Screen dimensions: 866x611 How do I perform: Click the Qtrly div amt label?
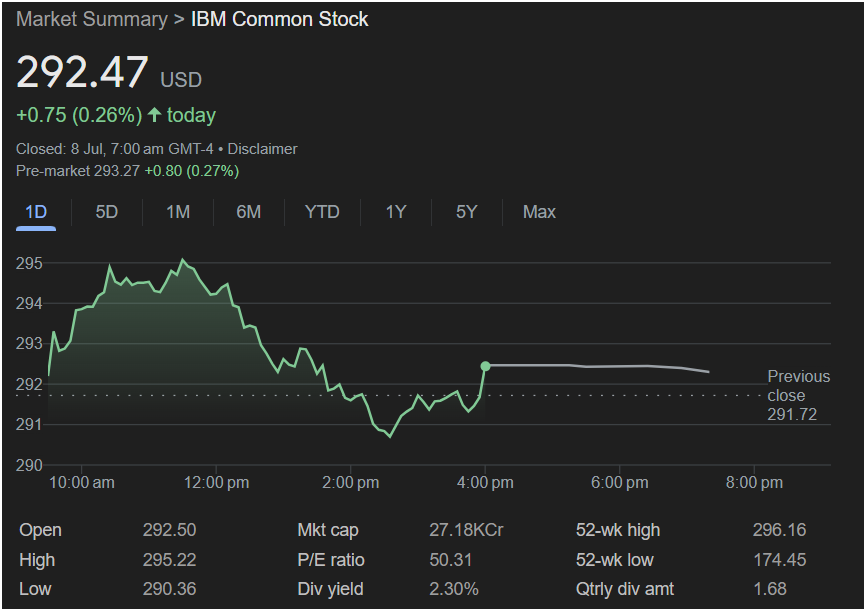click(x=625, y=589)
